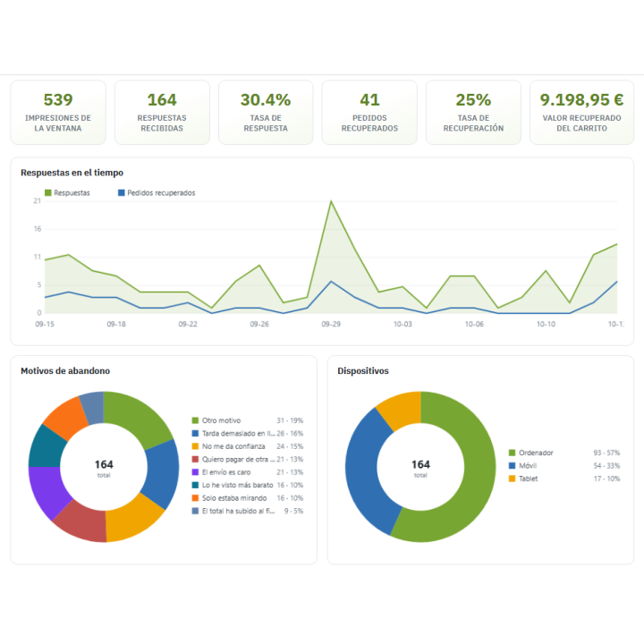Viewport: 644px width, 644px height.
Task: Click the Ordenador green legend square
Action: (512, 453)
